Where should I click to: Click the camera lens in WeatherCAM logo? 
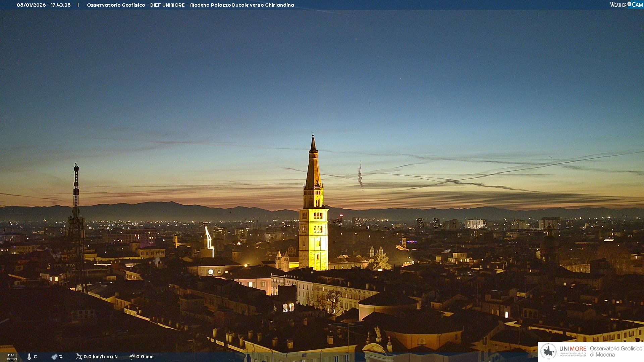click(x=629, y=4)
